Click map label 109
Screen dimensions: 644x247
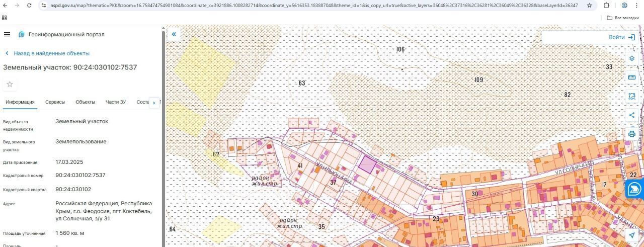[x=478, y=79]
